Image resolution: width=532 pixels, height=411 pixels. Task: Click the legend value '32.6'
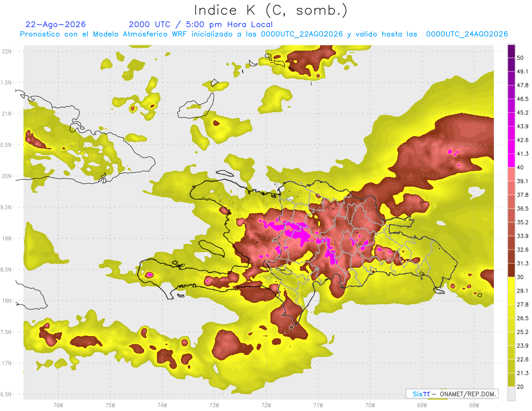[x=522, y=250]
